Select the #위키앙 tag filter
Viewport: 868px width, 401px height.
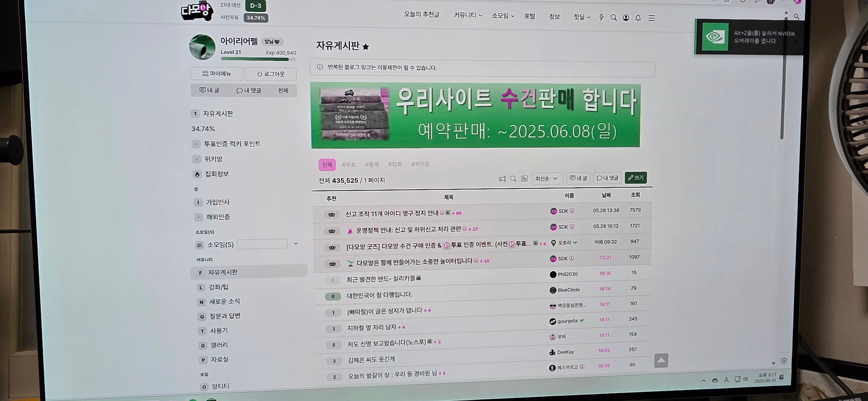[420, 164]
